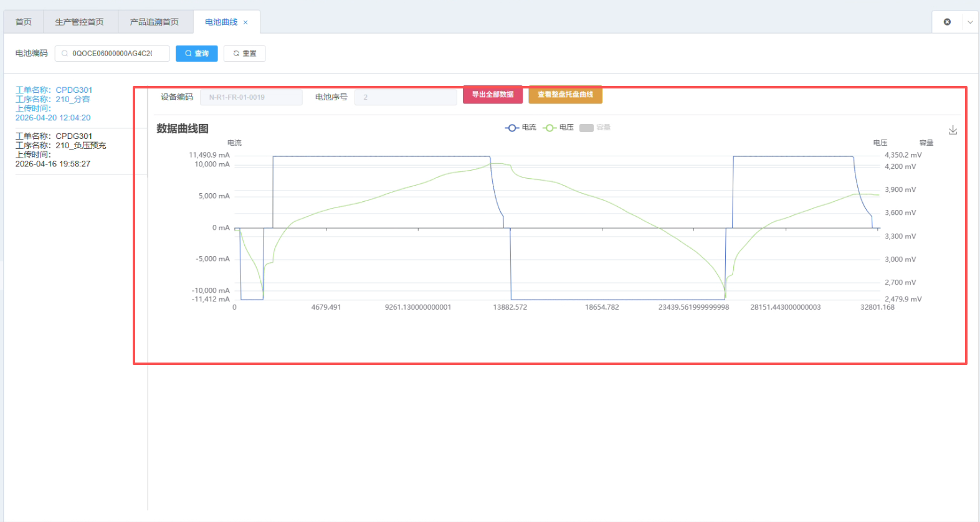980x522 pixels.
Task: Click the 13882.572 x-axis tick label
Action: click(x=510, y=308)
